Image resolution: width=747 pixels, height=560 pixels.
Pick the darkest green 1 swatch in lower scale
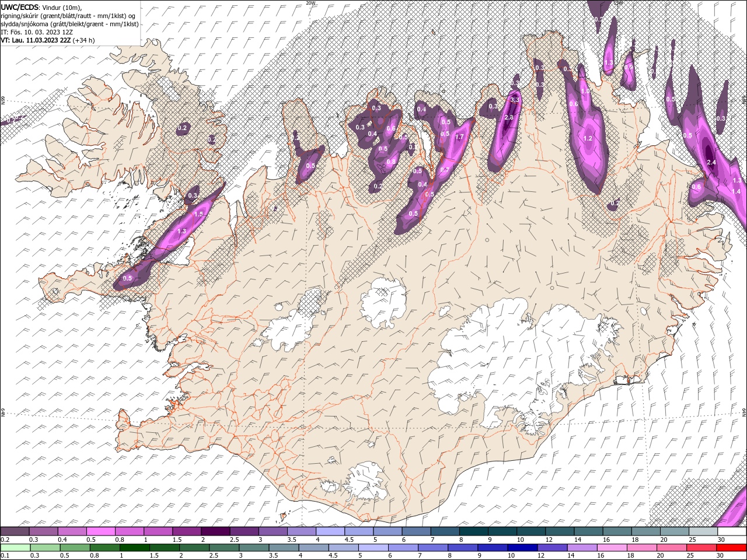click(134, 548)
